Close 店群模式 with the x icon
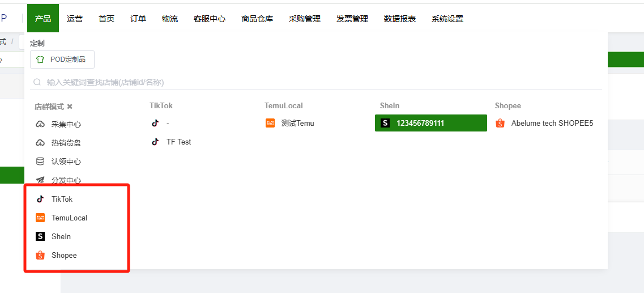This screenshot has height=293, width=644. (70, 107)
